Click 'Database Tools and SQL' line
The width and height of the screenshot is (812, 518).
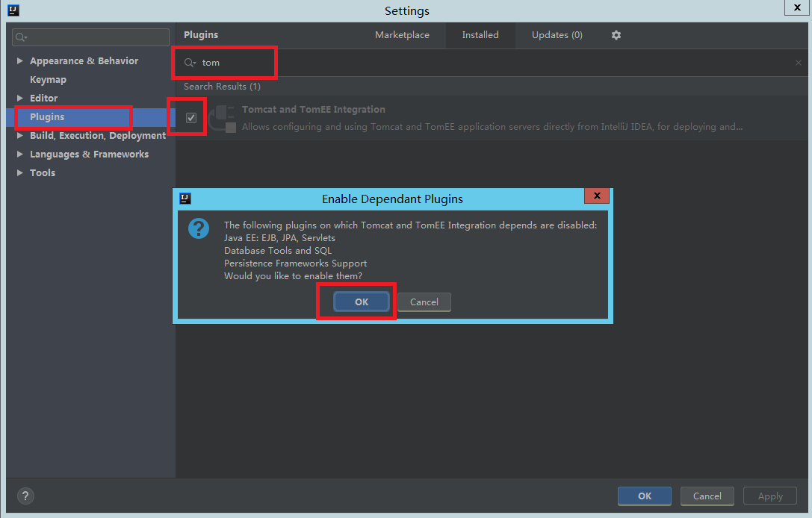(278, 251)
